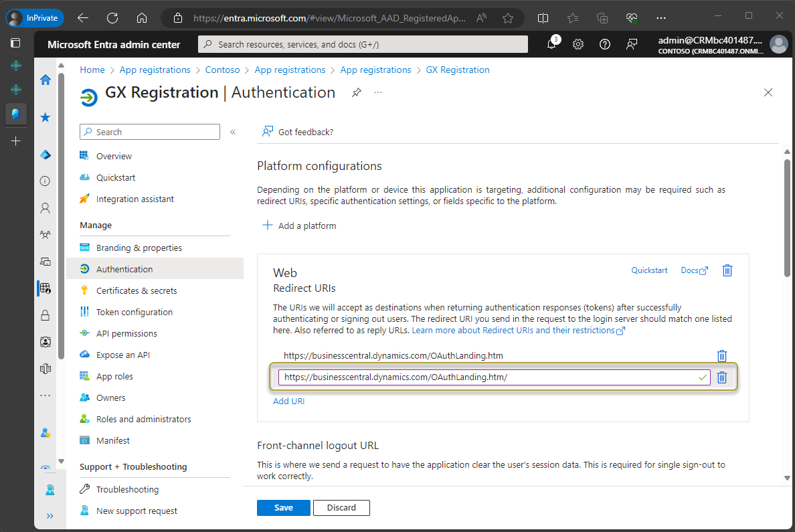
Task: Open the Entra portal settings gear
Action: coord(578,43)
